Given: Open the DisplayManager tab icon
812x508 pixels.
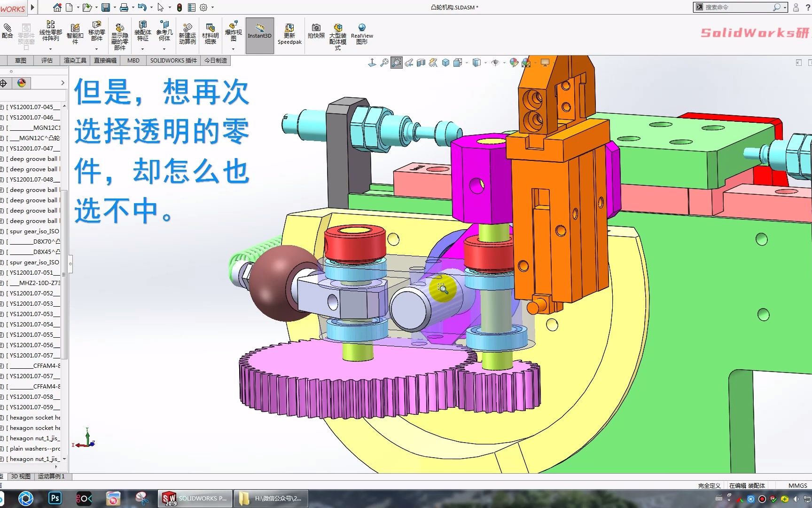Looking at the screenshot, I should click(x=21, y=83).
